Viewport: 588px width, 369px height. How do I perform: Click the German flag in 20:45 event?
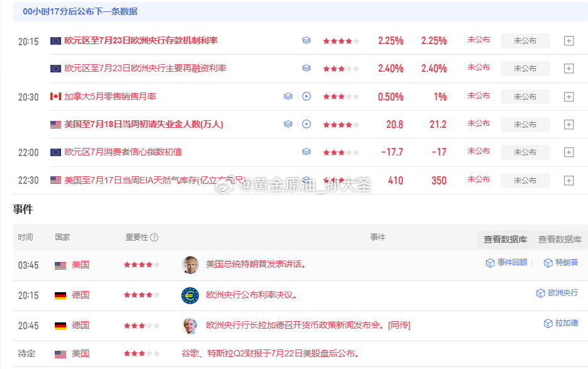tap(60, 326)
